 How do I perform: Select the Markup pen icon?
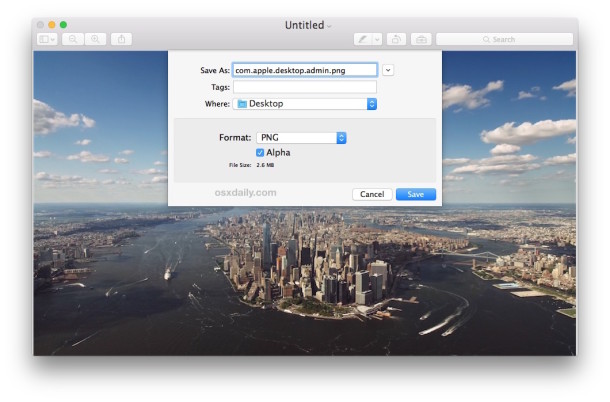362,39
